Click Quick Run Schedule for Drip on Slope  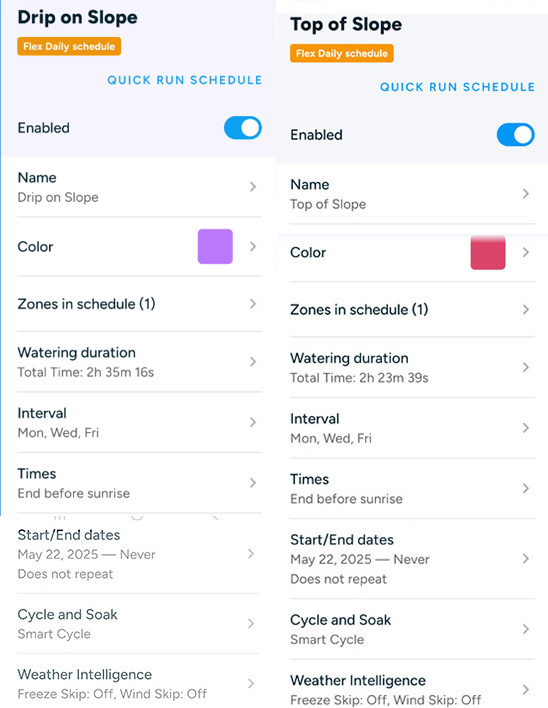[x=185, y=80]
